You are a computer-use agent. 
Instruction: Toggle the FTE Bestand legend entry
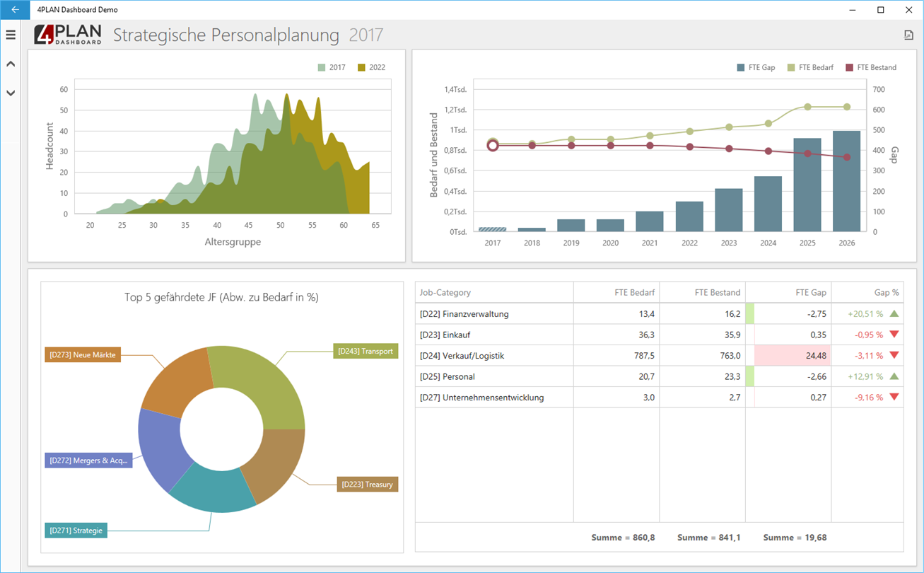click(x=871, y=68)
